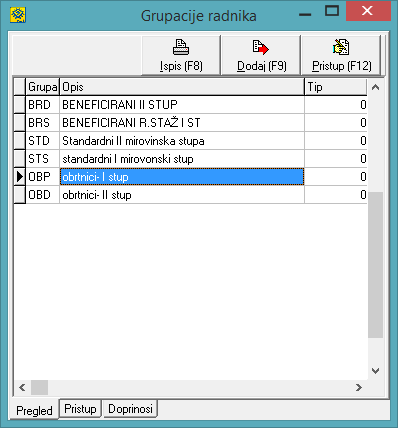Click the current row indicator arrow for OBP
This screenshot has height=428, width=398.
tap(20, 177)
